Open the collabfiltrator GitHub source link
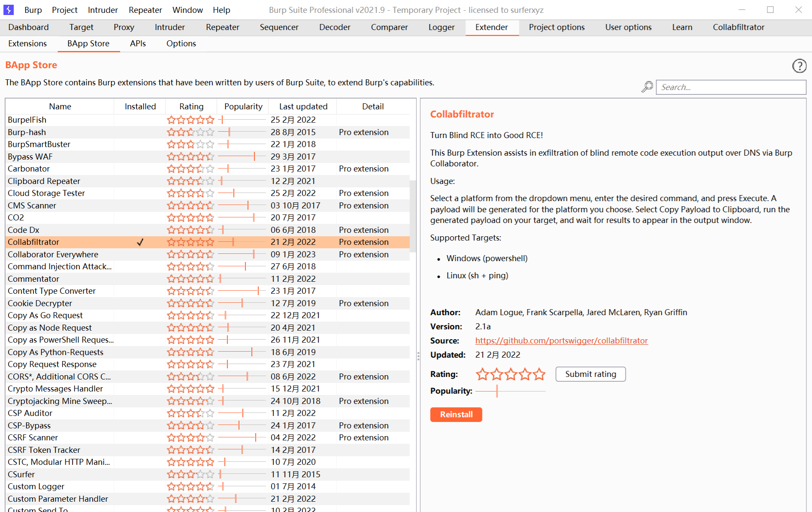This screenshot has height=512, width=812. (x=561, y=340)
